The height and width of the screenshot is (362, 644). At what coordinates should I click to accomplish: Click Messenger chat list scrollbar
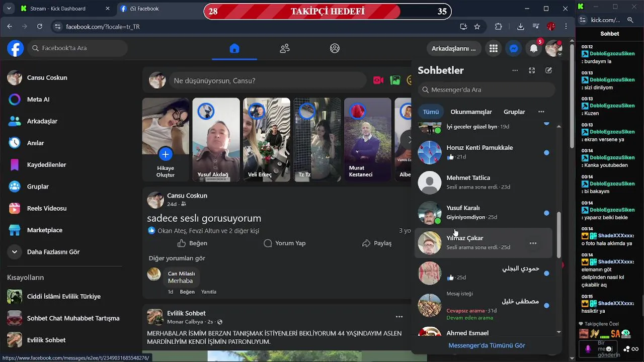click(559, 236)
